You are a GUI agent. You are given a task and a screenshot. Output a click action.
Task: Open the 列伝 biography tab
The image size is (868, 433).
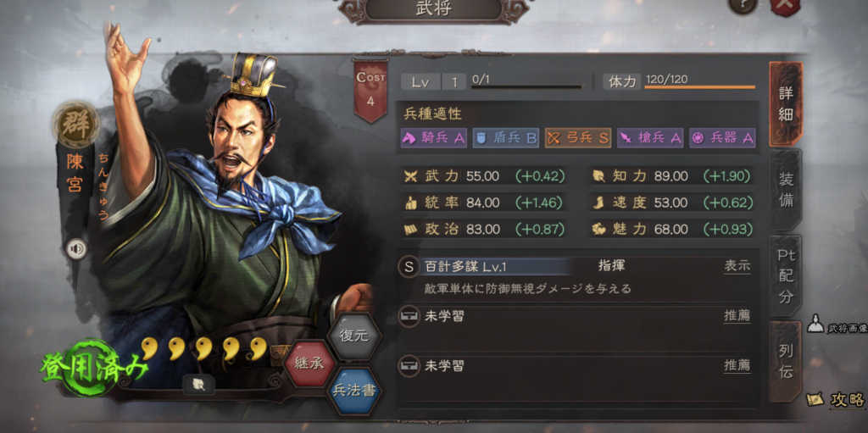786,362
